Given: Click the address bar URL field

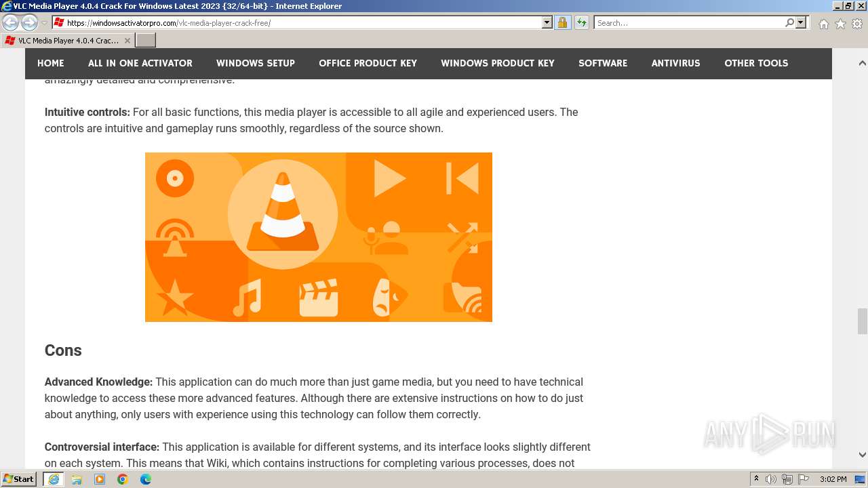Looking at the screenshot, I should (296, 22).
